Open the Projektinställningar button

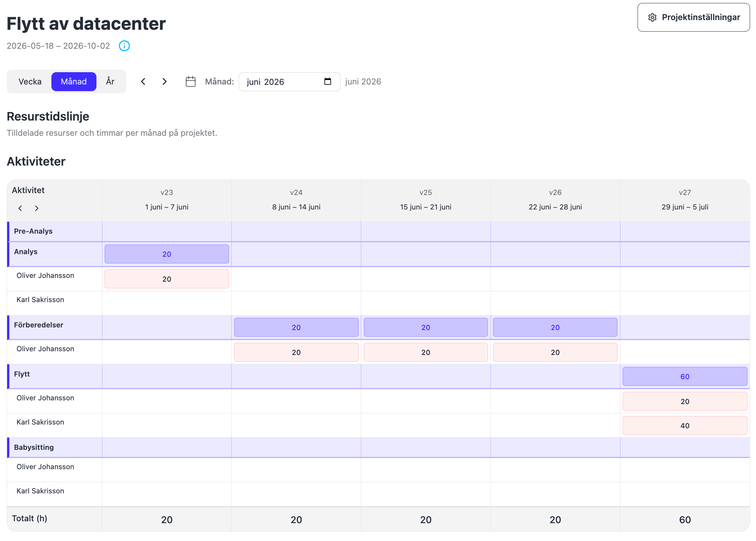point(693,17)
